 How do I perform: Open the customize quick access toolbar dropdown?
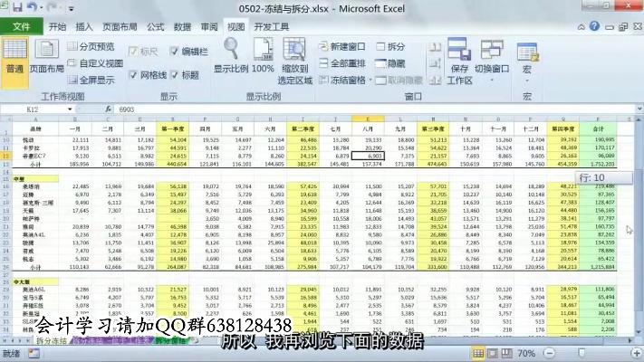tap(71, 8)
